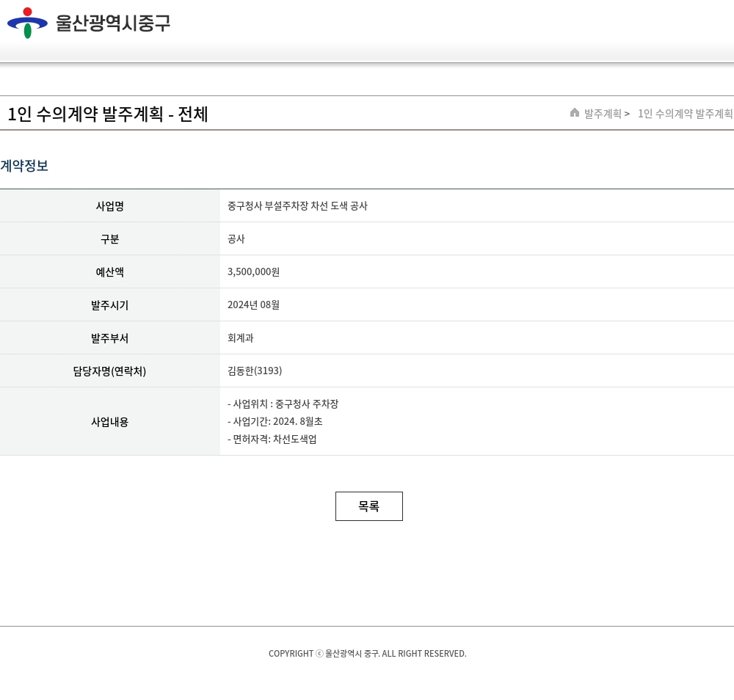Select the 계약정보 section heading
734x700 pixels.
(24, 166)
